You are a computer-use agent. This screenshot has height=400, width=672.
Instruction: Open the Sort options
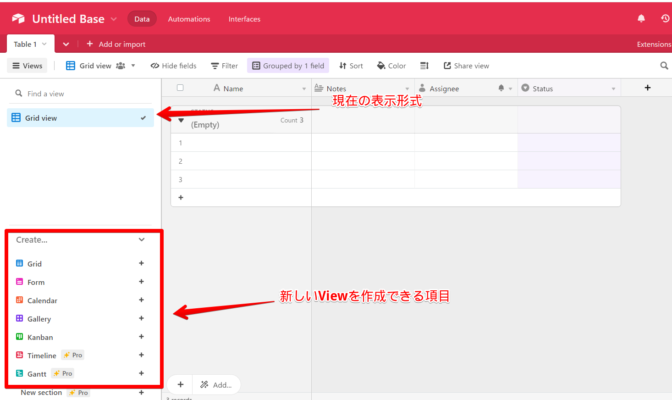pos(351,66)
